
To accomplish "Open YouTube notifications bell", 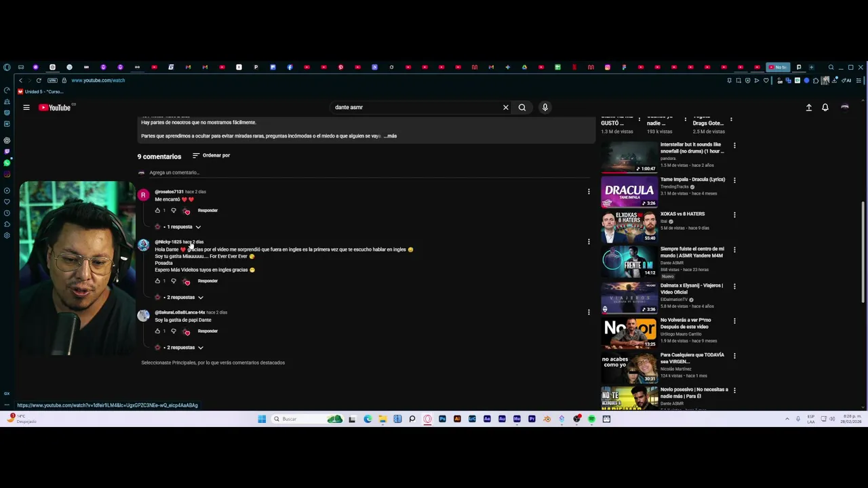I will 825,107.
